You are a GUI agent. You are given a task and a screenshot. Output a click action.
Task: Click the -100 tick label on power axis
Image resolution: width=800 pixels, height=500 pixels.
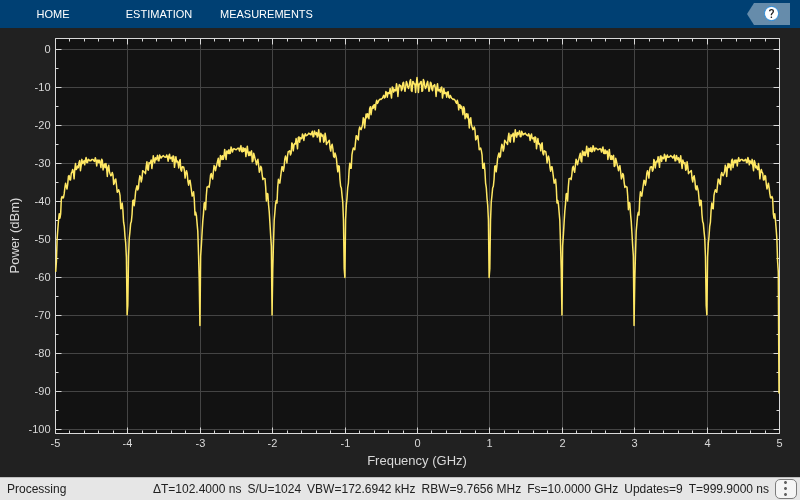(40, 429)
